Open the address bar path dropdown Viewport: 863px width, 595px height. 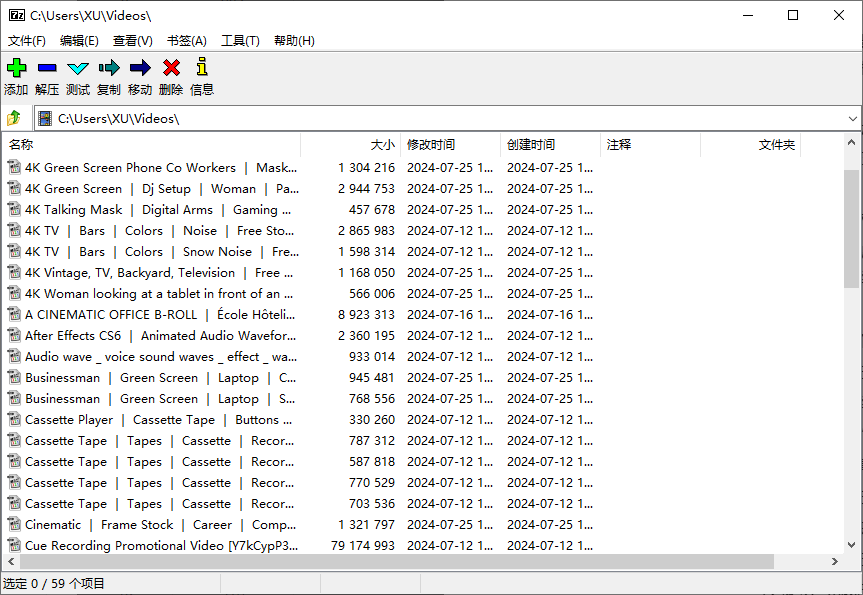[x=852, y=118]
